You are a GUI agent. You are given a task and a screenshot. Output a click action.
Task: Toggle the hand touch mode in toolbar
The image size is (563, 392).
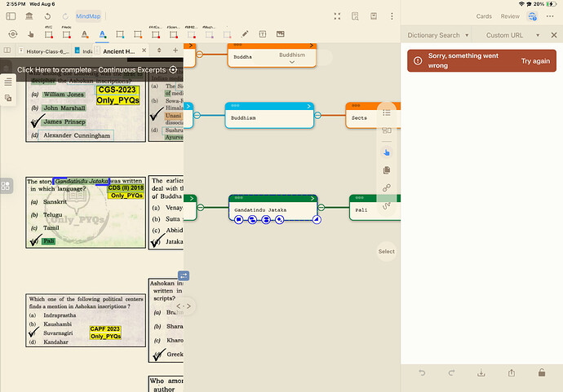coord(31,33)
